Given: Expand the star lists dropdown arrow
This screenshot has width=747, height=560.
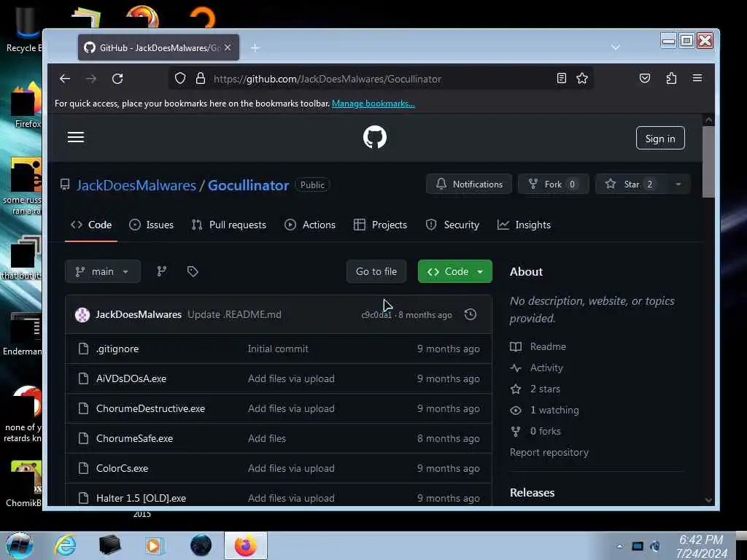Looking at the screenshot, I should 678,184.
